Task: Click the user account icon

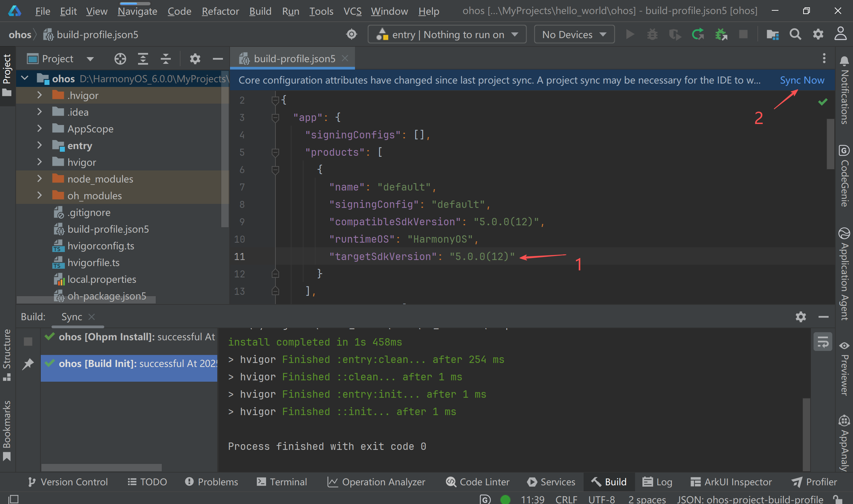Action: tap(840, 34)
